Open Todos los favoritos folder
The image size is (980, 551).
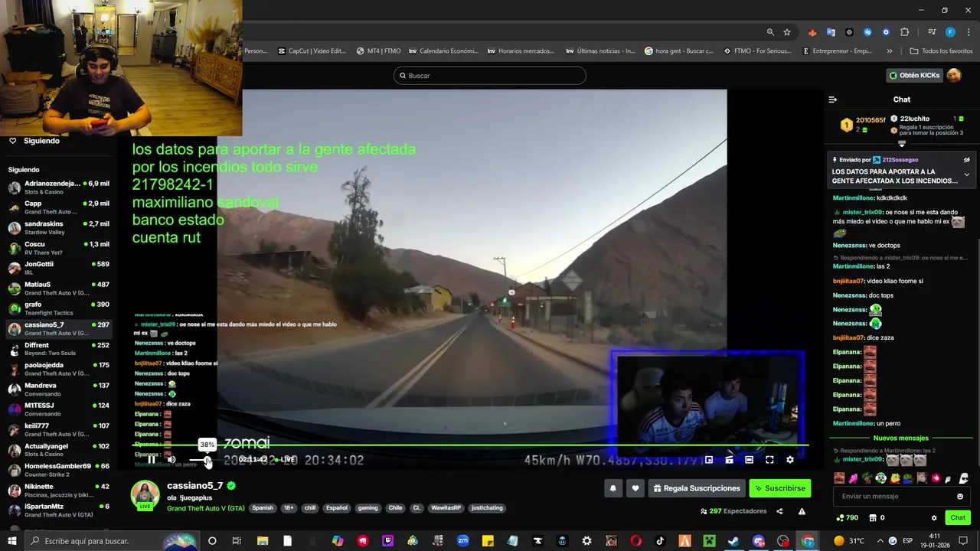coord(942,51)
